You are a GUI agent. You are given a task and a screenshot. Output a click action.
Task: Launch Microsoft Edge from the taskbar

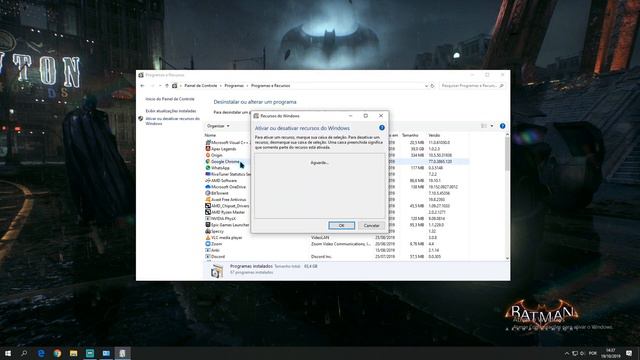click(x=41, y=353)
